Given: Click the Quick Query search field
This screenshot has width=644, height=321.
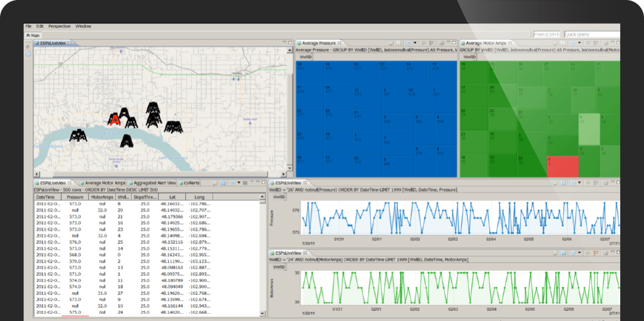Looking at the screenshot, I should point(592,35).
